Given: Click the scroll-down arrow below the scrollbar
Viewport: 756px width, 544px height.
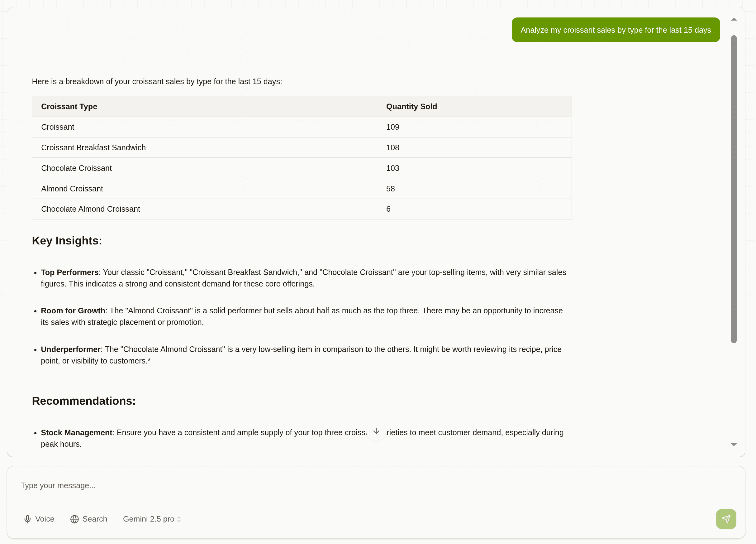Looking at the screenshot, I should pos(733,445).
